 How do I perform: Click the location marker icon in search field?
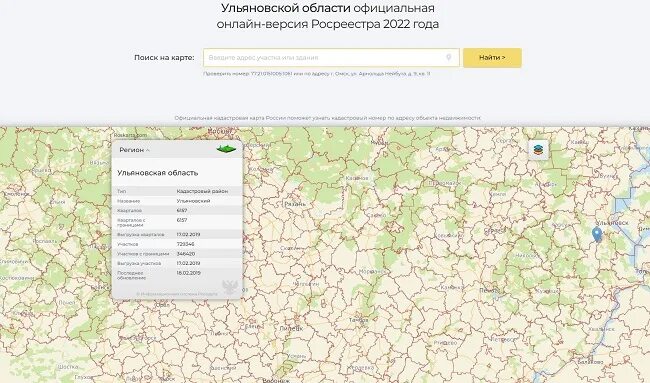click(449, 58)
